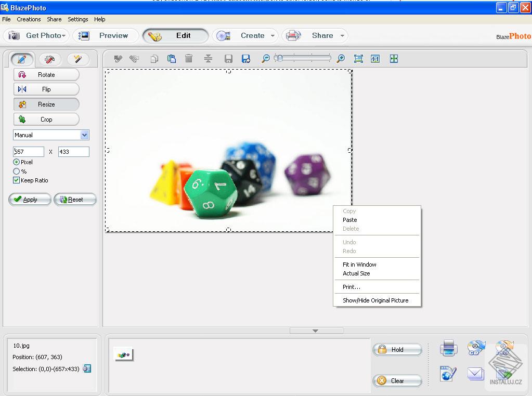532x396 pixels.
Task: Choose Fit in Window from the context menu
Action: (377, 265)
